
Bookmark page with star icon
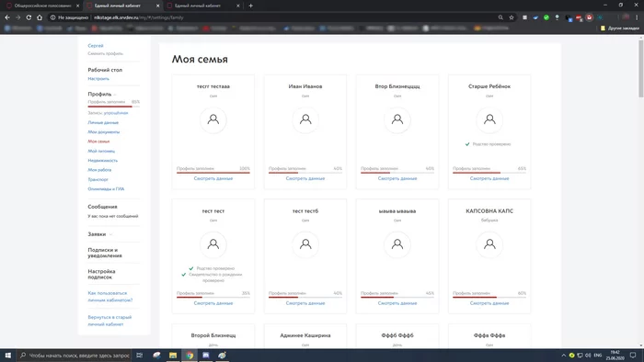coord(512,17)
